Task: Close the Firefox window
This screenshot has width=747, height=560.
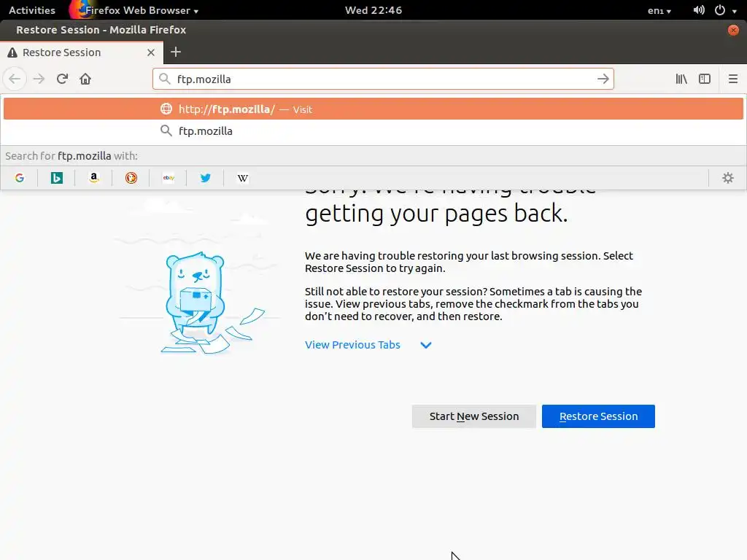Action: click(733, 30)
